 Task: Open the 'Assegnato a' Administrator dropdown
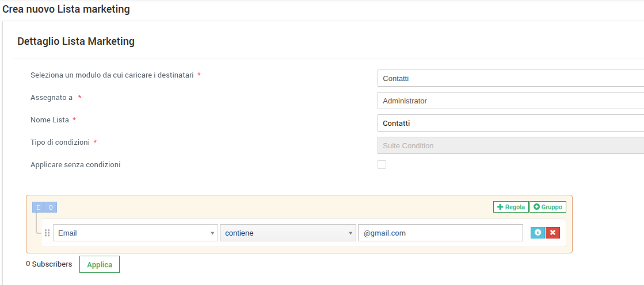[x=510, y=101]
